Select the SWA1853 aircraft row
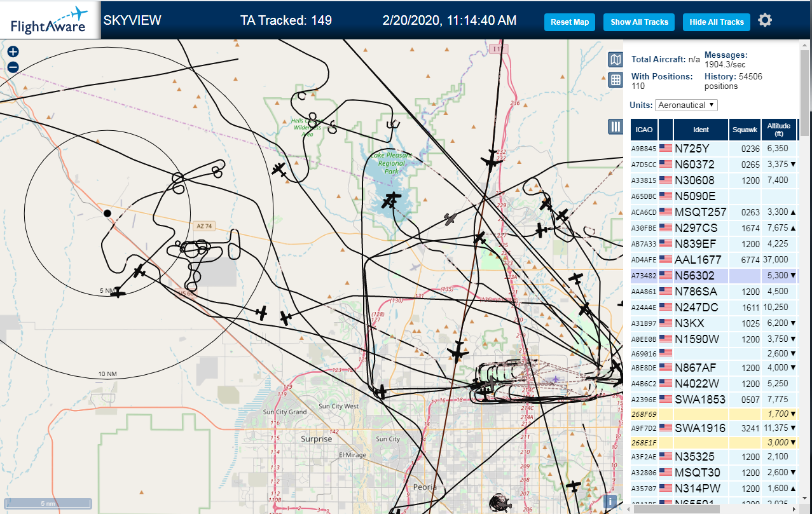 pos(715,400)
